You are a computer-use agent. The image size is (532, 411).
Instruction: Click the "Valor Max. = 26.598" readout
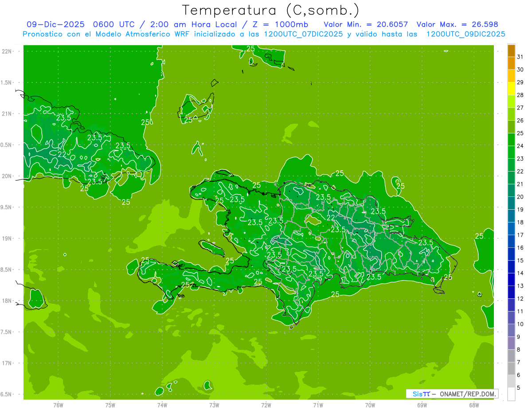[x=457, y=24]
